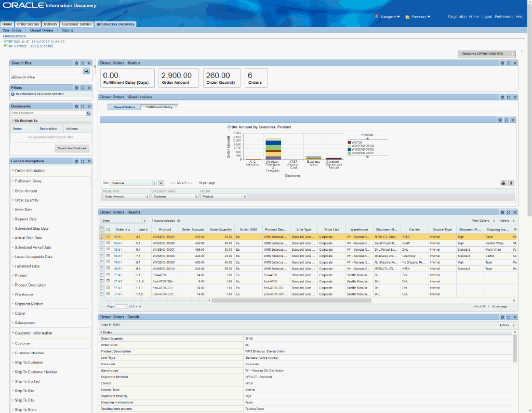This screenshot has height=413, width=532.
Task: Open Category Axis Customer dropdown
Action: tap(175, 197)
